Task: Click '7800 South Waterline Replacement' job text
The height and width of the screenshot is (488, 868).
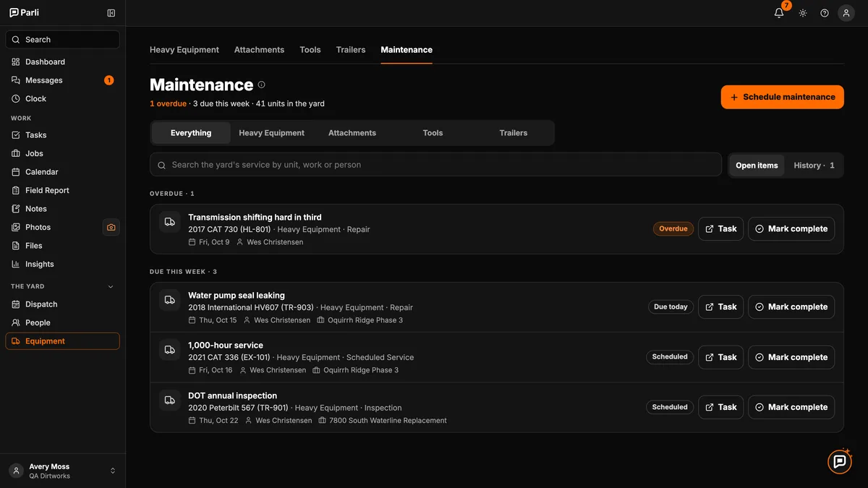Action: point(388,420)
